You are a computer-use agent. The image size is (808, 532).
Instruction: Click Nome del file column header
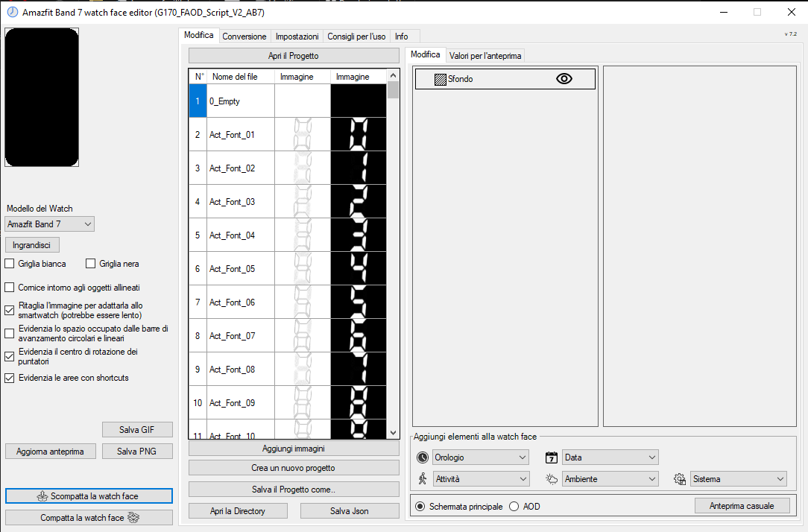click(x=240, y=77)
